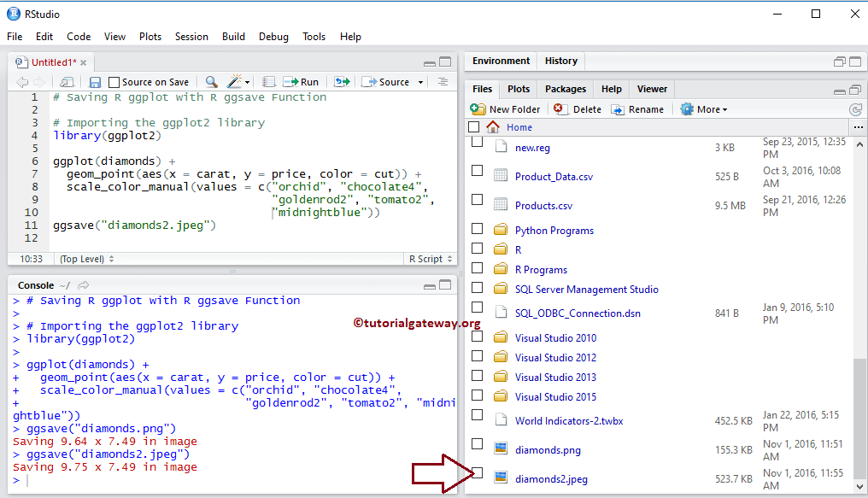The height and width of the screenshot is (498, 868).
Task: Switch to the Packages tab
Action: point(566,89)
